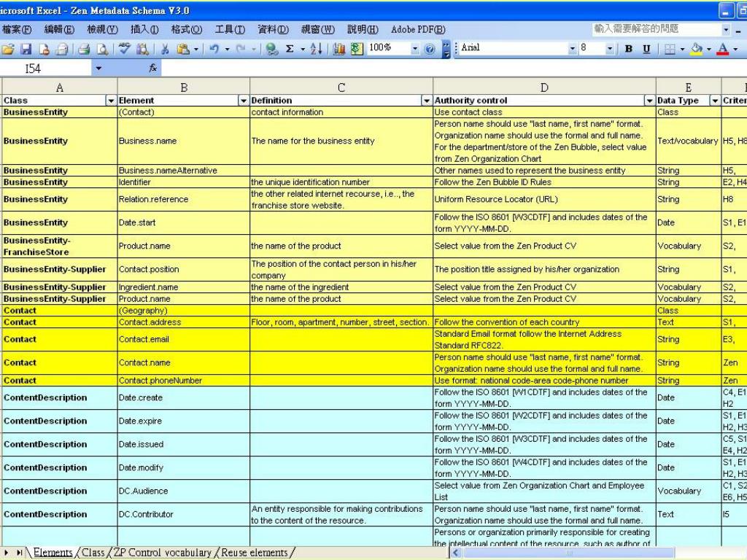The image size is (747, 560).
Task: Click the Save floppy disk icon
Action: [26, 49]
